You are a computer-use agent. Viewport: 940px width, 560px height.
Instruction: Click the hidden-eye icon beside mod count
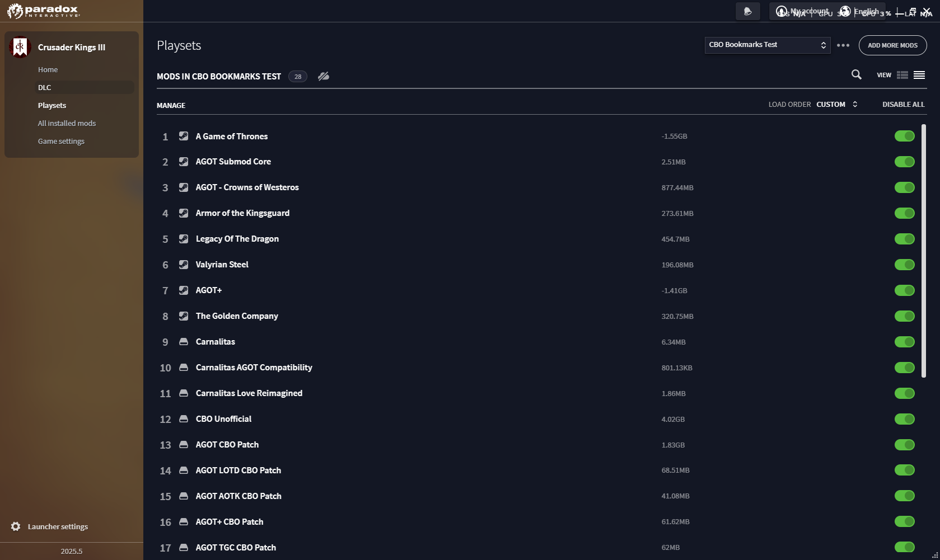point(324,76)
